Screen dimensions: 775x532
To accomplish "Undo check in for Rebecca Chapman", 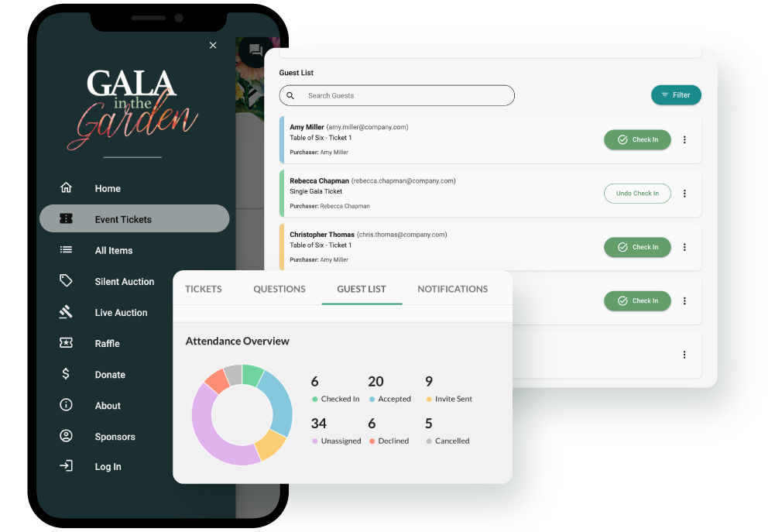I will point(637,194).
